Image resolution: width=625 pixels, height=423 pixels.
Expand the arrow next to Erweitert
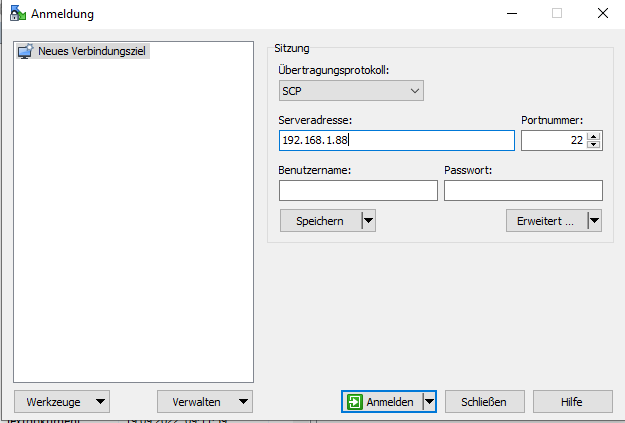coord(594,221)
